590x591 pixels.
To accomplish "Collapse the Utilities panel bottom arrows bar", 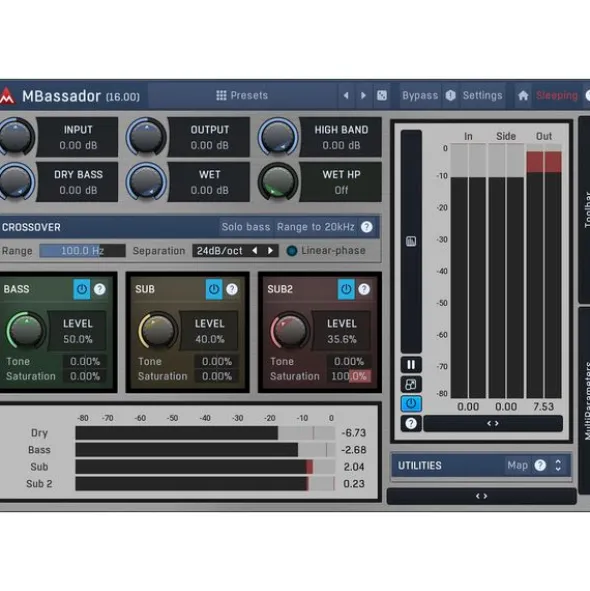I will 481,496.
